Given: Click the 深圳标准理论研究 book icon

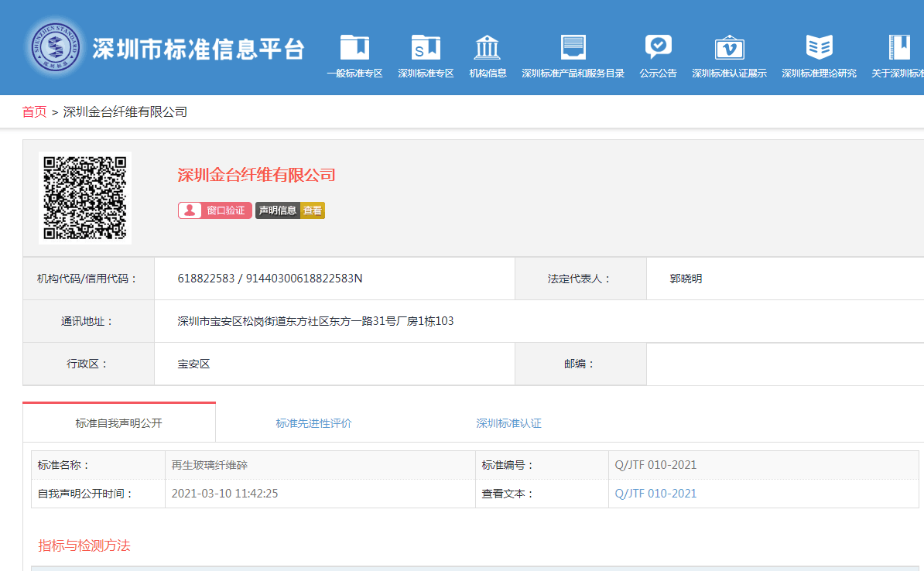Looking at the screenshot, I should tap(819, 47).
